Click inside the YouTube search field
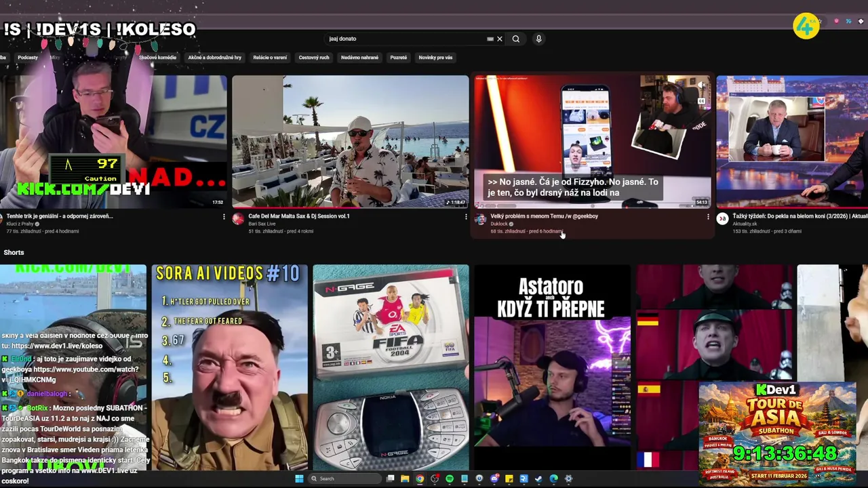 pyautogui.click(x=406, y=39)
